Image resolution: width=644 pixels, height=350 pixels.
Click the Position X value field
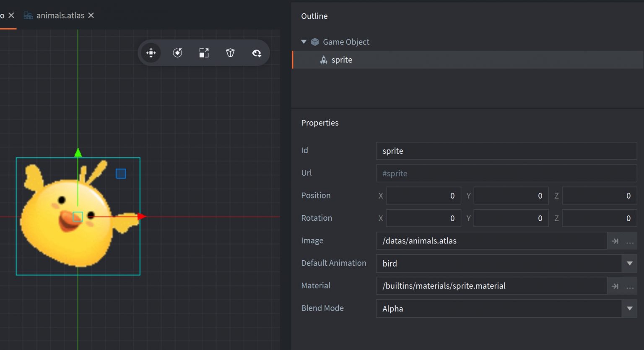423,196
